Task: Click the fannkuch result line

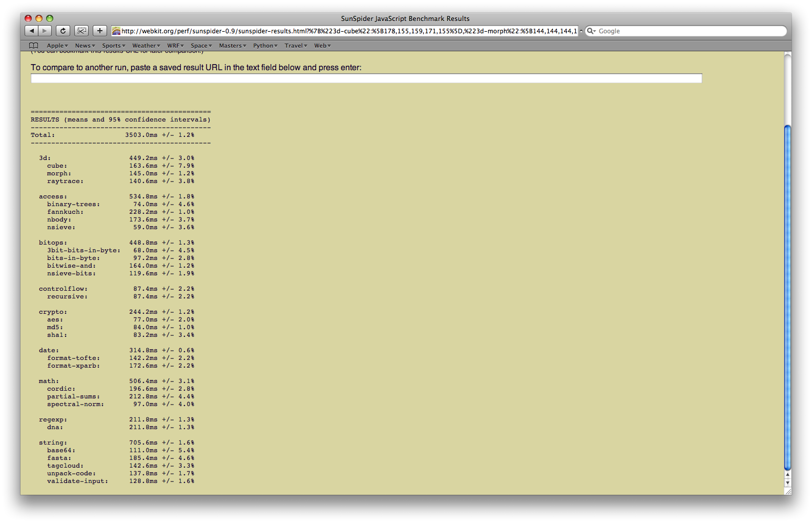Action: pos(121,212)
